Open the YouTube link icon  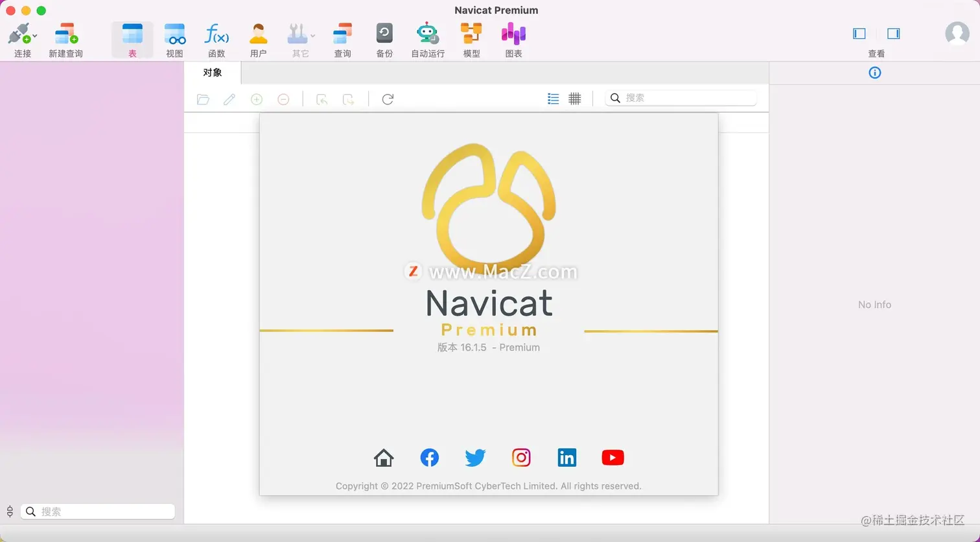[x=612, y=458]
